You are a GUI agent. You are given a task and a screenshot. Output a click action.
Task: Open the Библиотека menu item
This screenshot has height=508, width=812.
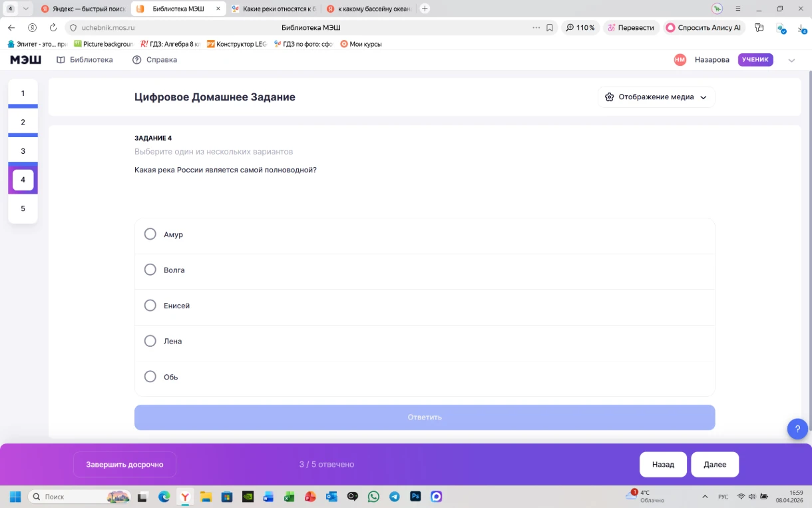click(x=85, y=60)
